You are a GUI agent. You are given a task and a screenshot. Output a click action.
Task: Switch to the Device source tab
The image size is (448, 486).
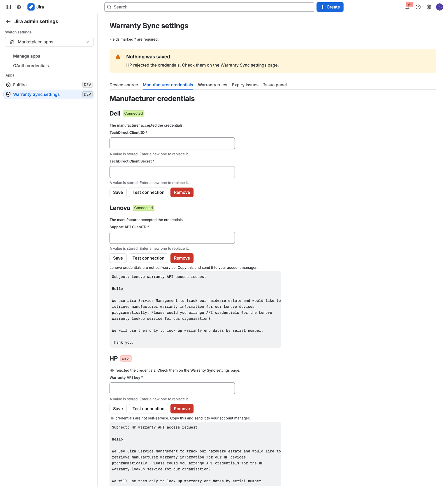pyautogui.click(x=124, y=85)
